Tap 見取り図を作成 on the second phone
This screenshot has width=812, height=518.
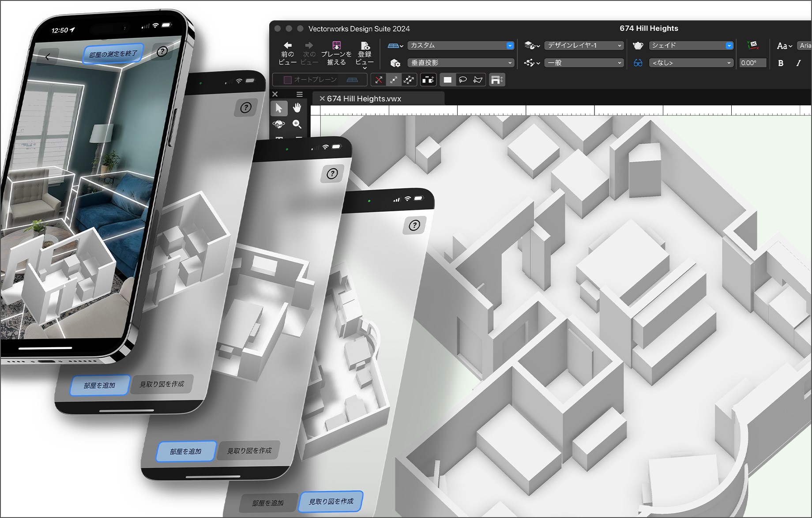point(162,384)
